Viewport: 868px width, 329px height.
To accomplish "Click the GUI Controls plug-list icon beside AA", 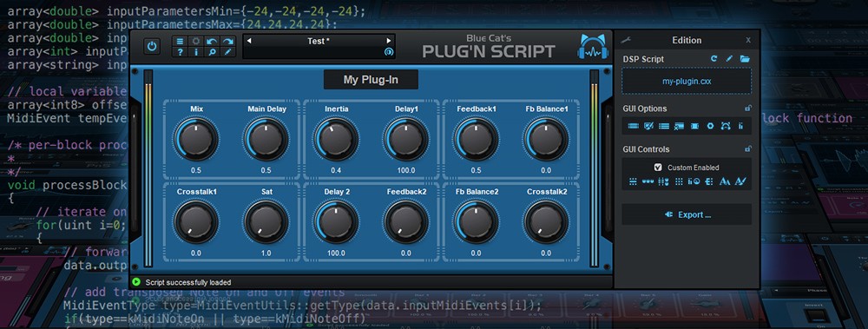I will coord(710,181).
